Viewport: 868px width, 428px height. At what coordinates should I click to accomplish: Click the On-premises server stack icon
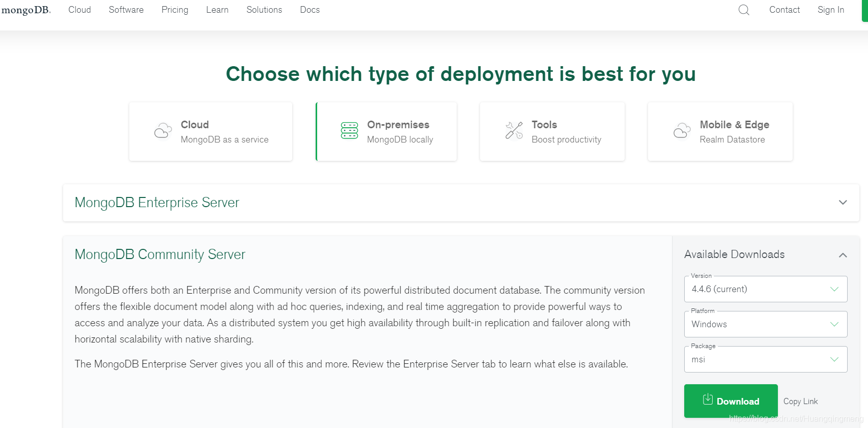[349, 130]
